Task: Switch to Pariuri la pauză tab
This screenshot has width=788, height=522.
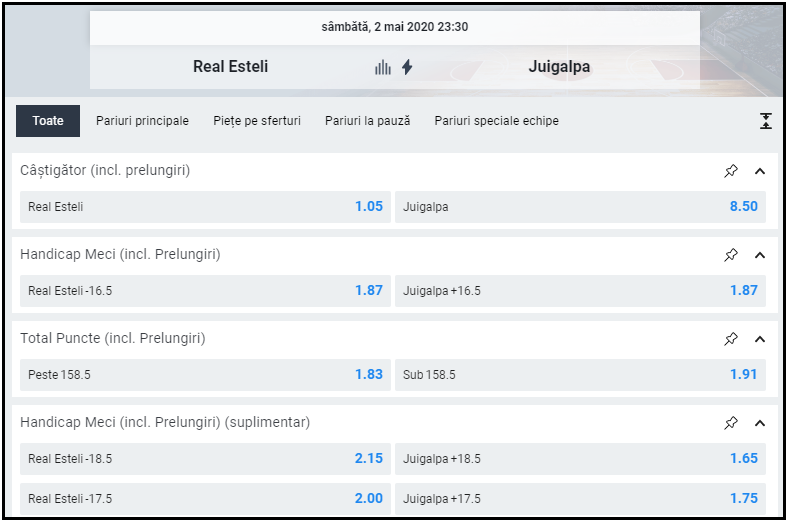Action: click(367, 121)
